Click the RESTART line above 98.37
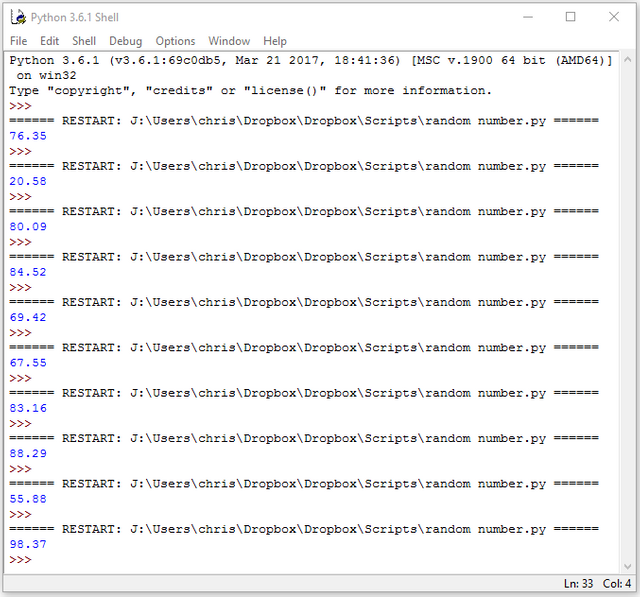Image resolution: width=640 pixels, height=597 pixels. [304, 529]
